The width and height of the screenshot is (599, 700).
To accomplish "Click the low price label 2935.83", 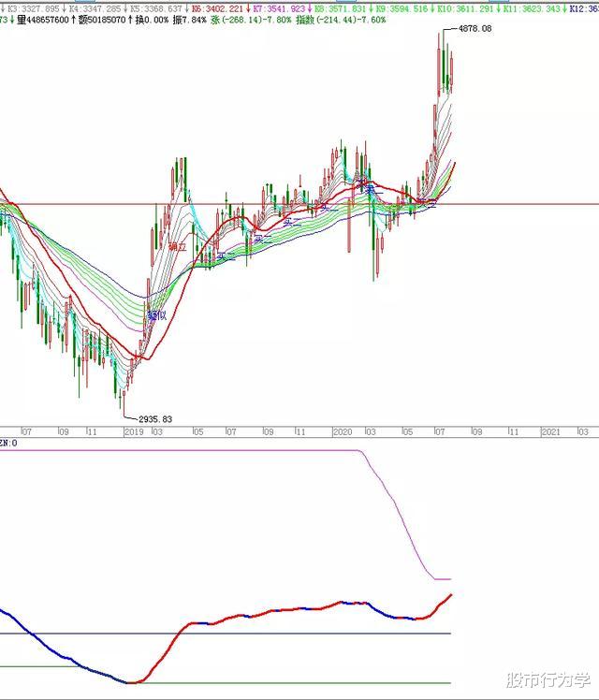I will [155, 419].
